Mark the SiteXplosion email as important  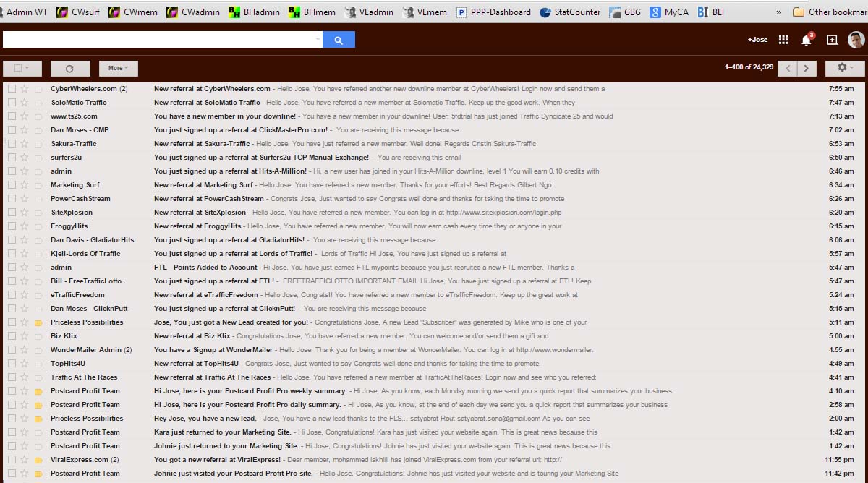click(38, 213)
